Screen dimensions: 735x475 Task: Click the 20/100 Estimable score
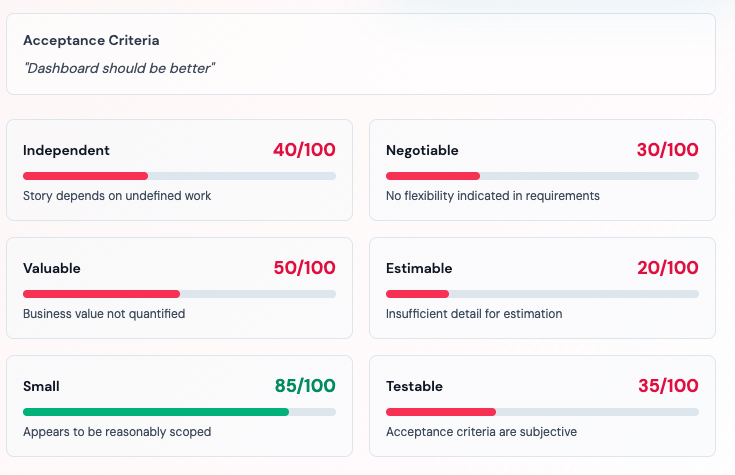[x=668, y=268]
